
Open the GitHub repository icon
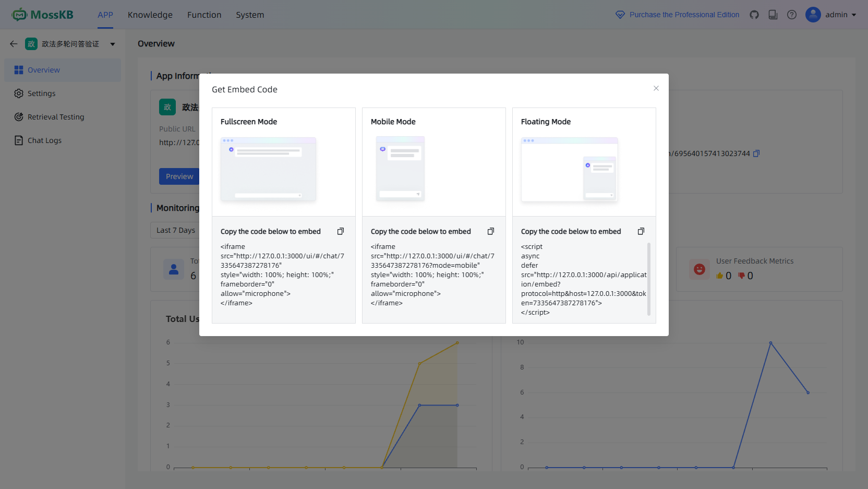[x=754, y=15]
